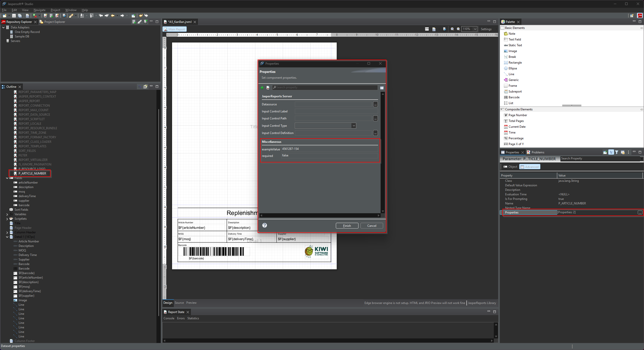Click the zoom out magnifier icon
Image resolution: width=644 pixels, height=350 pixels.
(458, 29)
